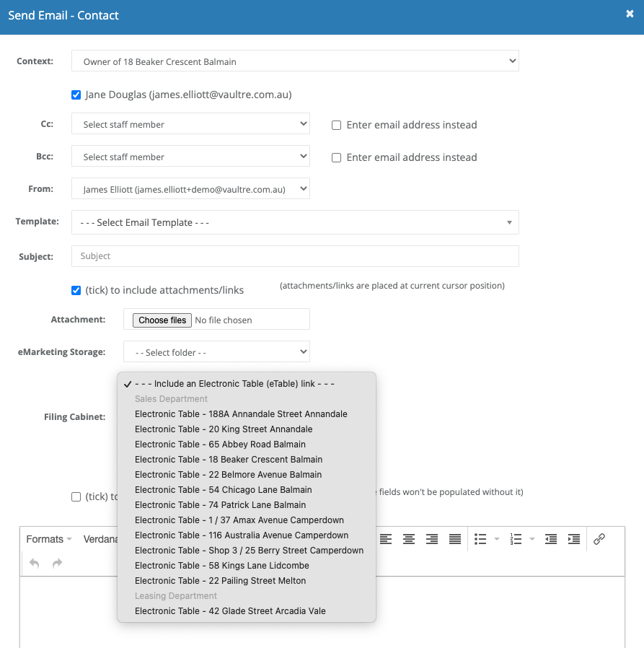Decrease indent in editor toolbar
The image size is (644, 648).
(551, 539)
